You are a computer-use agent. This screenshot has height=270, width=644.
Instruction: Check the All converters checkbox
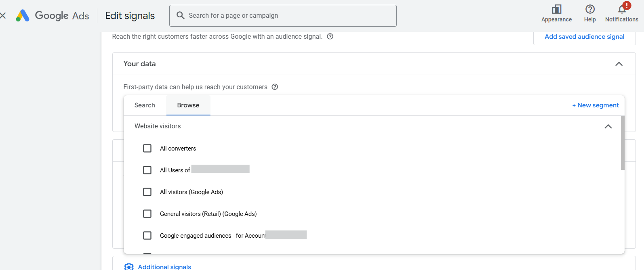147,149
